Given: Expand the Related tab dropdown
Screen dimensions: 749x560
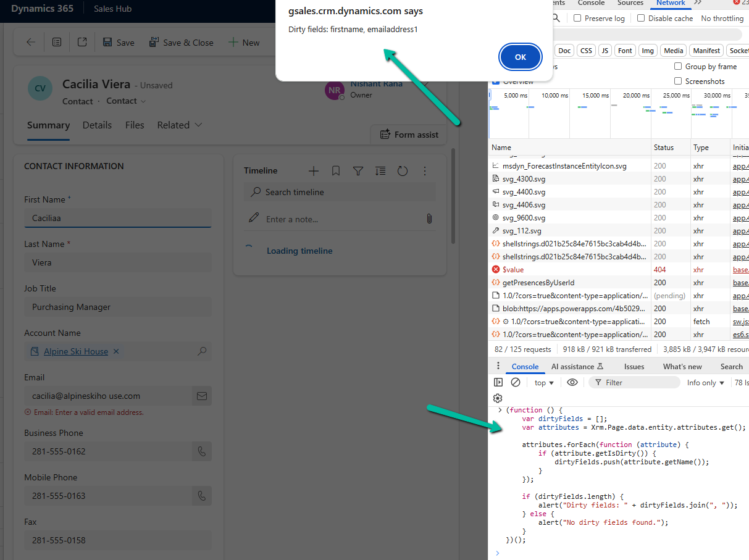Looking at the screenshot, I should pos(180,125).
